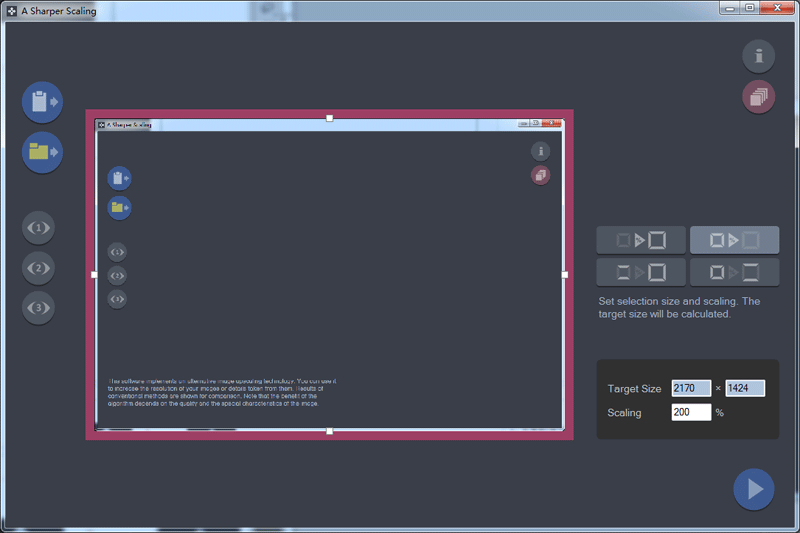Select the highlighted sizing mode with a dim target square
800x533 pixels.
coord(734,240)
